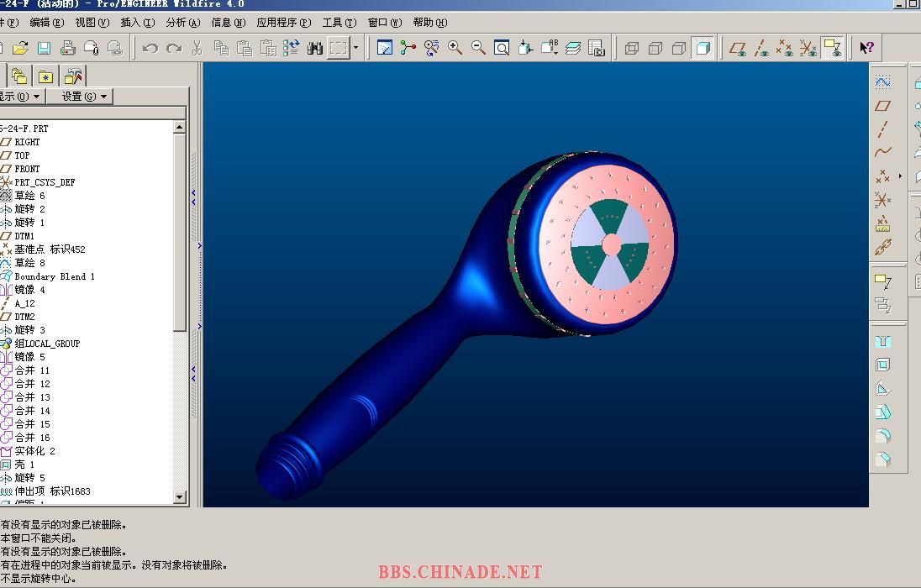Open the 应用程序(P) menu
Screen dimensions: 921x588
click(x=284, y=23)
